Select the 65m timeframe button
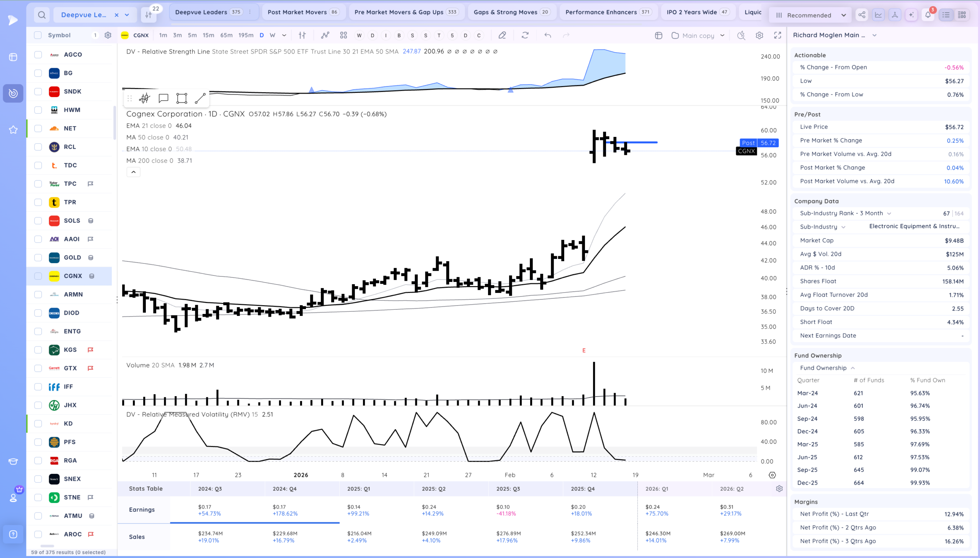The image size is (980, 558). click(226, 35)
